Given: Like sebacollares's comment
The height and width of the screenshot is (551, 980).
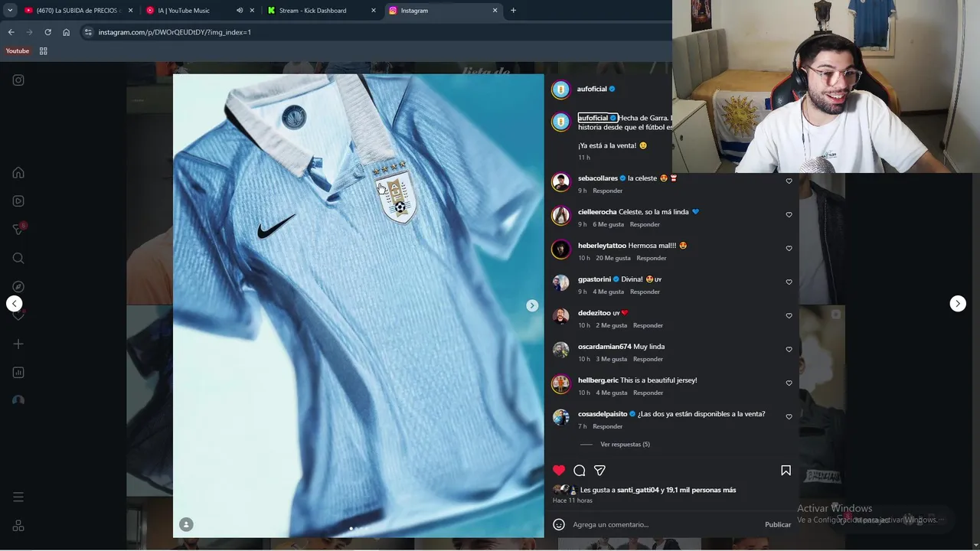Looking at the screenshot, I should pos(789,181).
